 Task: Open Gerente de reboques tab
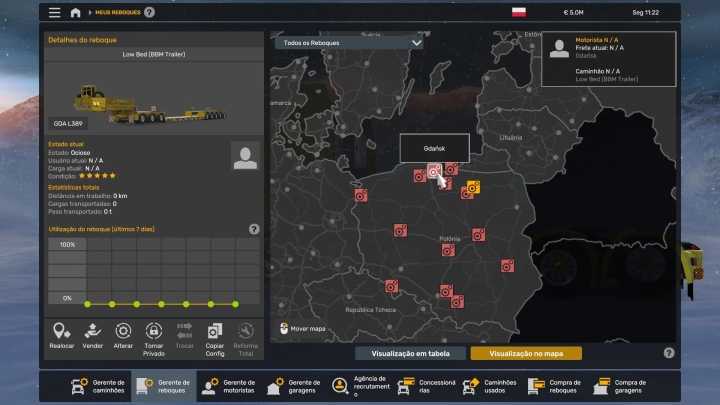163,386
